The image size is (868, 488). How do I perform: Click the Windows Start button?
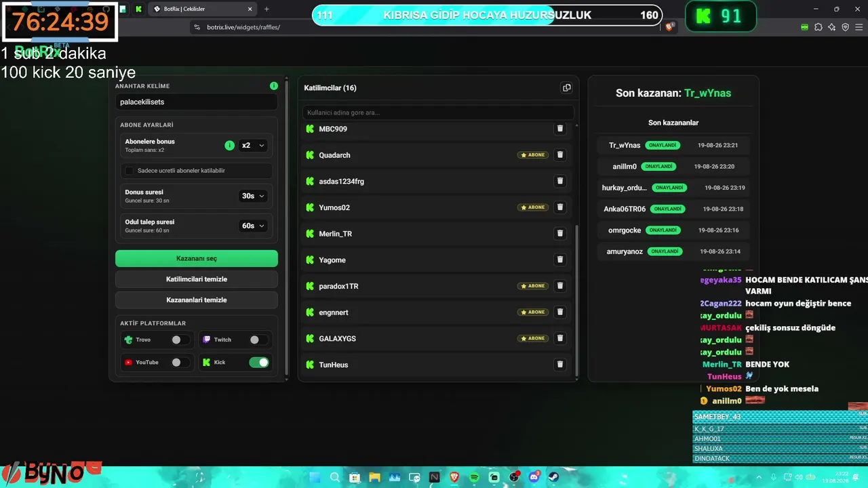click(315, 477)
